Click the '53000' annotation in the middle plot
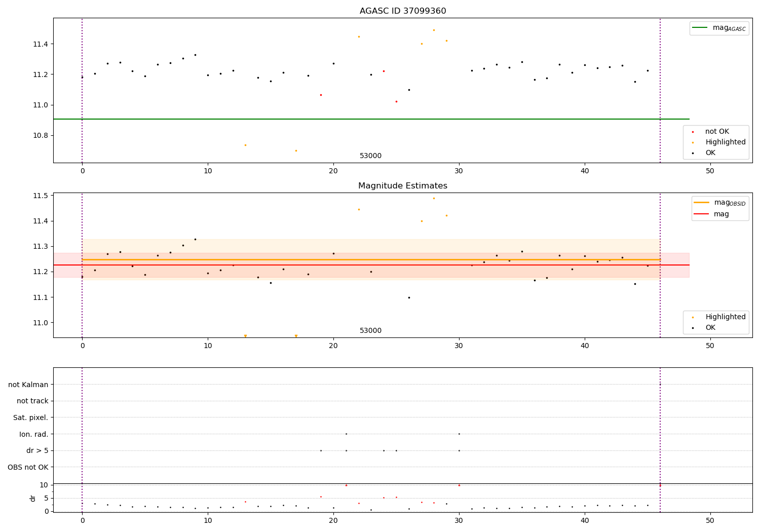 [371, 330]
